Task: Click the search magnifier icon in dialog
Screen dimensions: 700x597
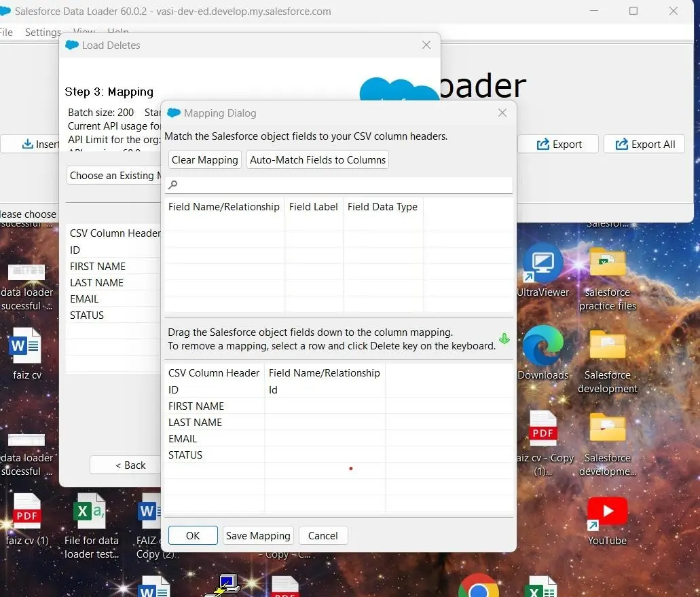Action: 173,185
